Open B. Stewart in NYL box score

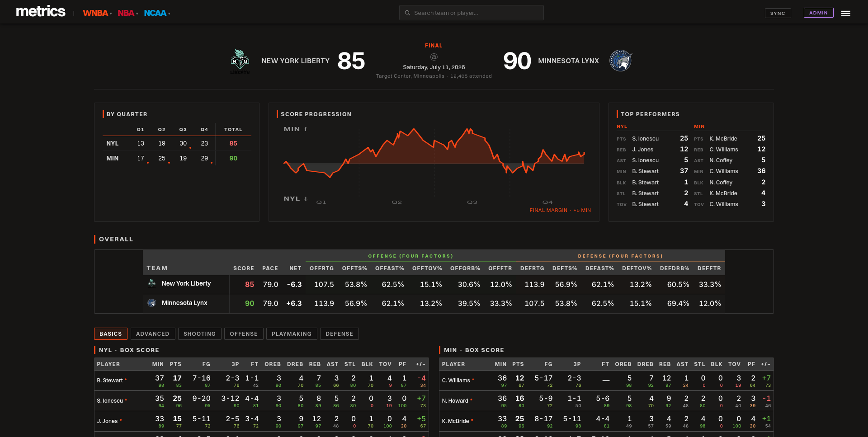point(110,381)
